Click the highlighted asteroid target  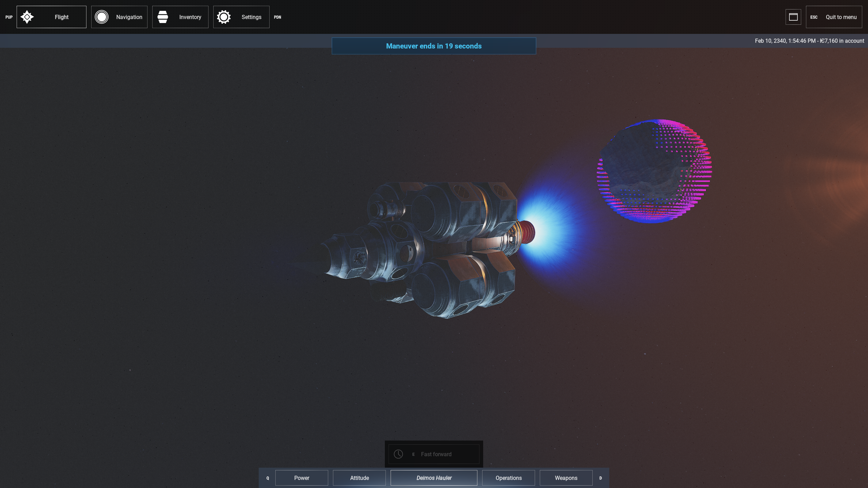(654, 171)
